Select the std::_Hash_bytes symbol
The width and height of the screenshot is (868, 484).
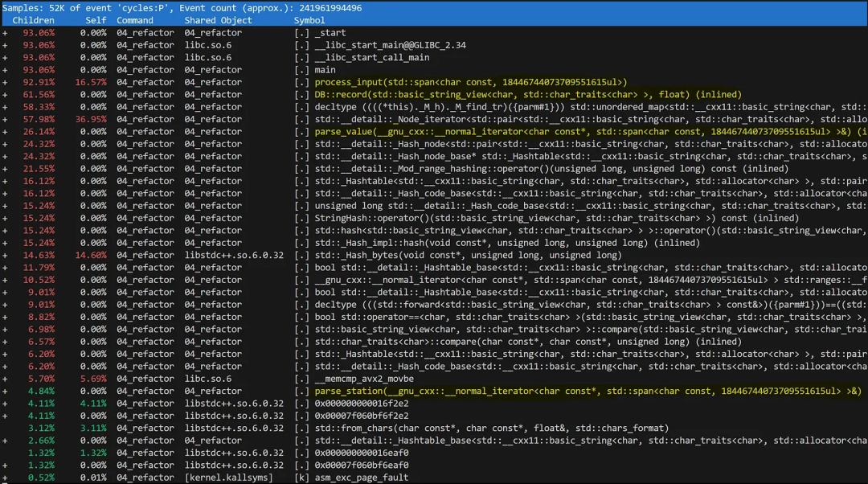coord(469,256)
